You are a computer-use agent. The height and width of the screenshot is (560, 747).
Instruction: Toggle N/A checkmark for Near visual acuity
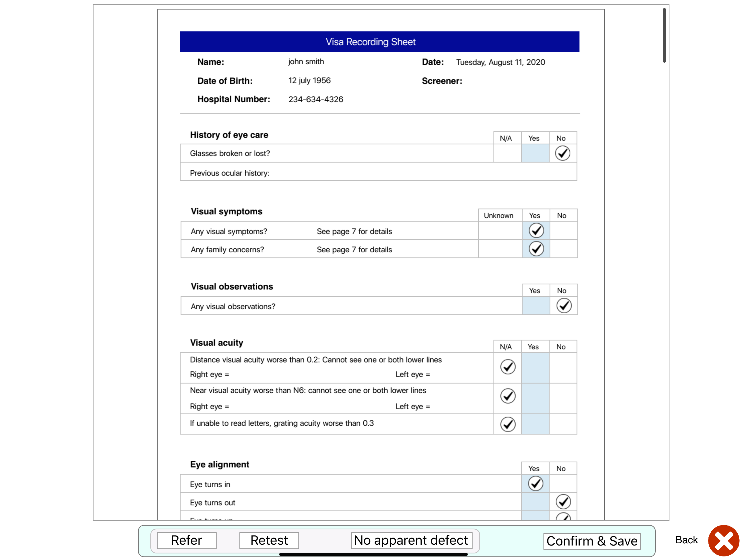click(508, 396)
